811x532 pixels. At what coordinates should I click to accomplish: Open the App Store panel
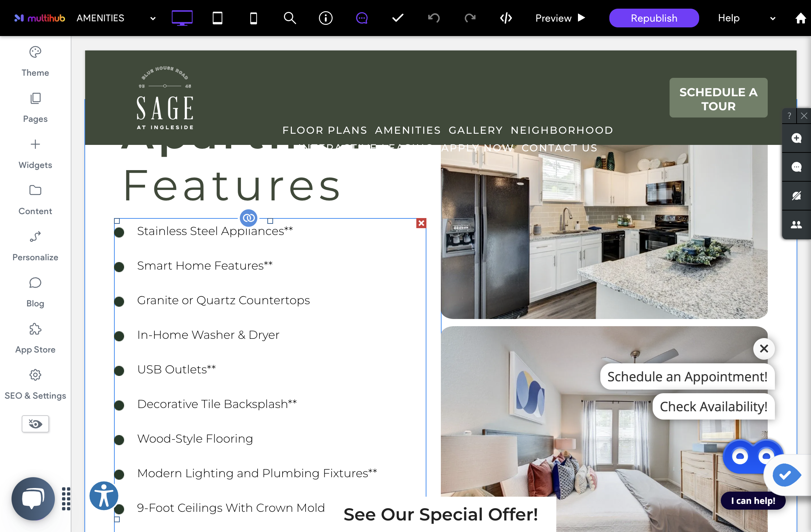pos(35,338)
